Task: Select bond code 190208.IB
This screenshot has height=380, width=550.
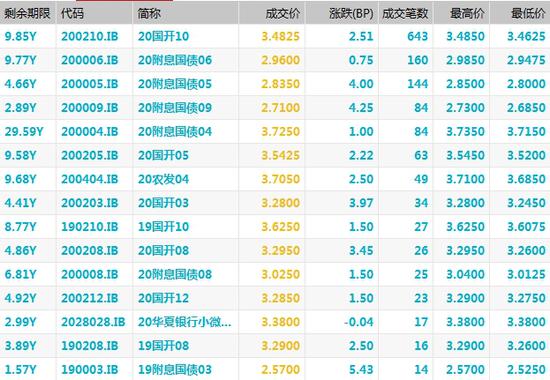Action: point(90,346)
